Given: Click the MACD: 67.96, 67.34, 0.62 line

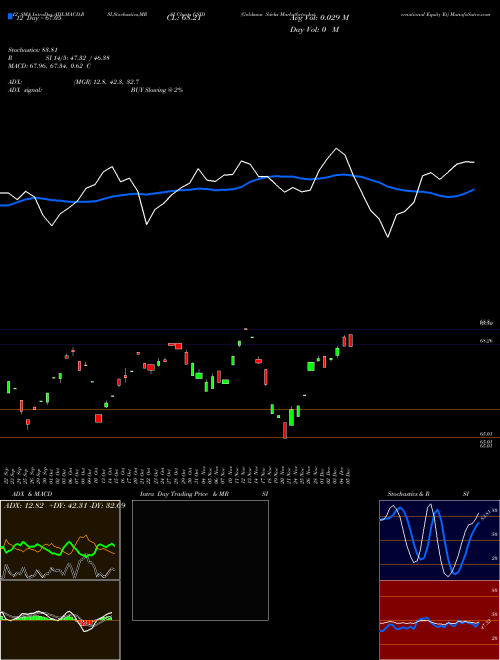Looking at the screenshot, I should click(49, 66).
